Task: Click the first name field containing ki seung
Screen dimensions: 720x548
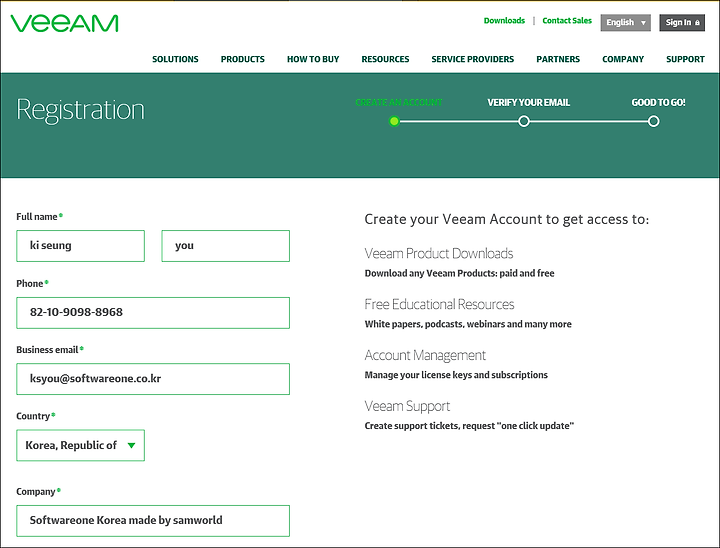Action: [x=80, y=246]
